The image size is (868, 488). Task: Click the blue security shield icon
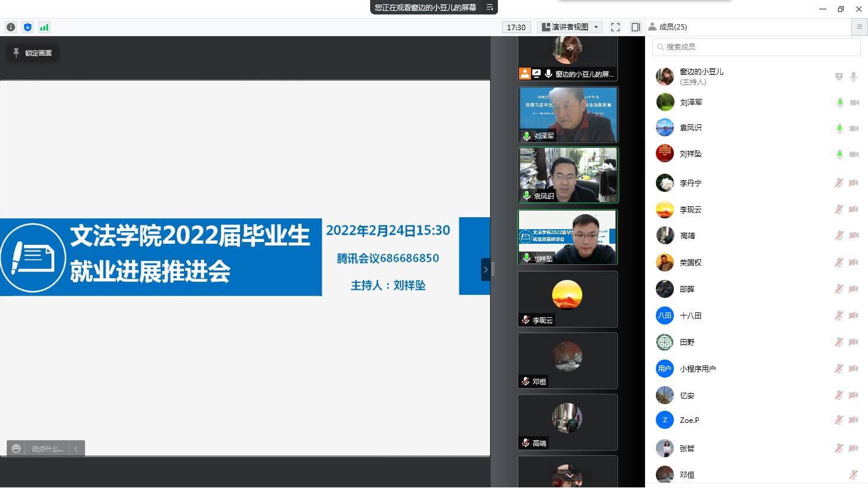click(27, 27)
